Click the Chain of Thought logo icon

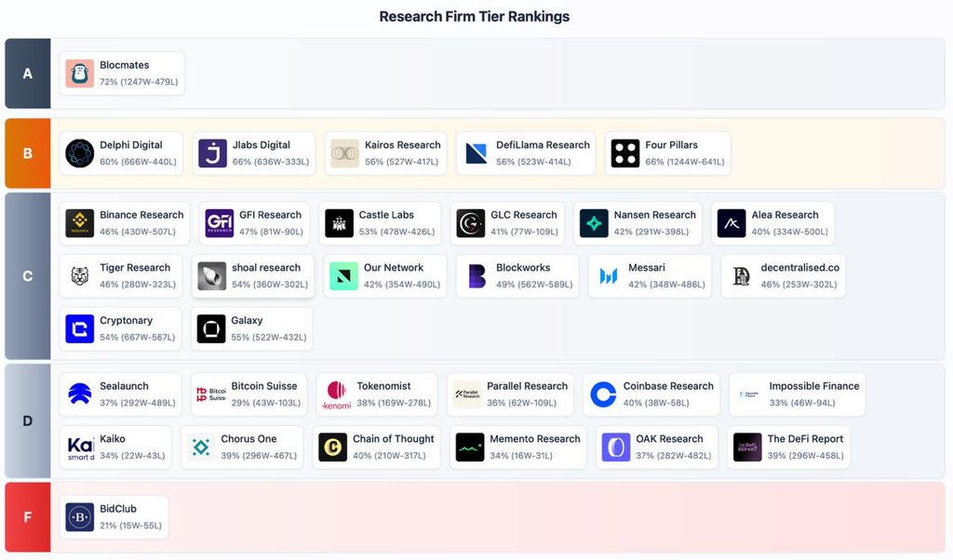pyautogui.click(x=333, y=447)
